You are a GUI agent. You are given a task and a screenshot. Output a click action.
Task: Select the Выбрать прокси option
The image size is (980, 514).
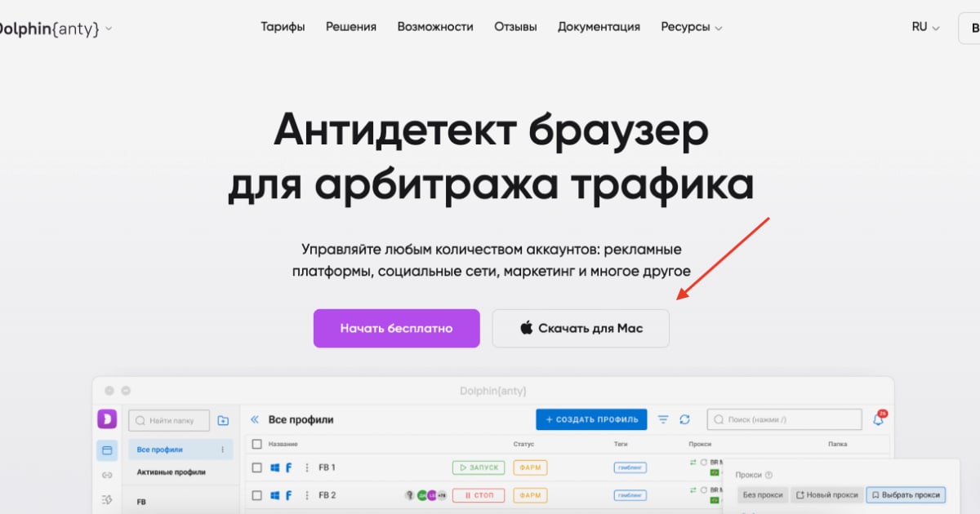coord(906,494)
